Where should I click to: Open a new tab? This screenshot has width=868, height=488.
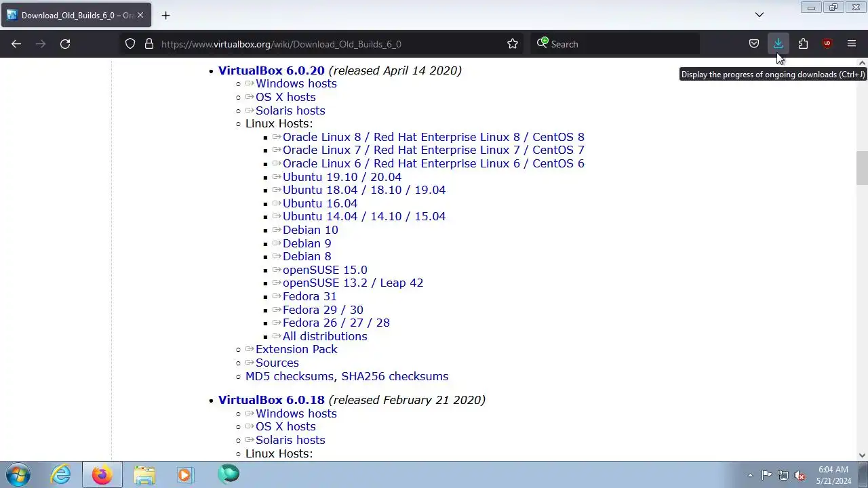click(165, 15)
